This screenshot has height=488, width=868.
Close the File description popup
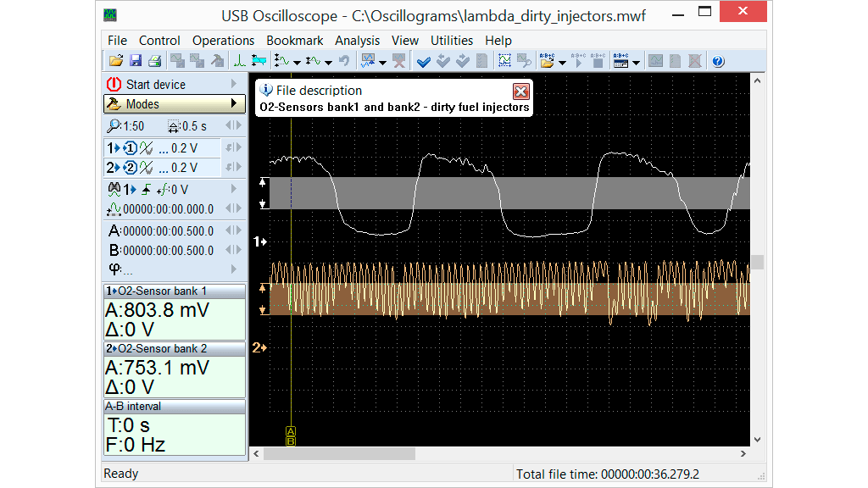point(520,91)
